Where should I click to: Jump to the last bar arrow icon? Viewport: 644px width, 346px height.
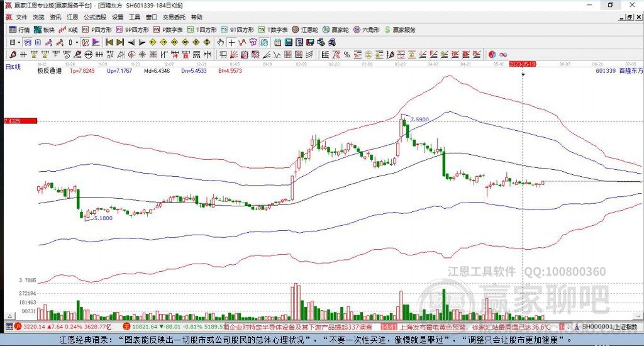tap(120, 42)
